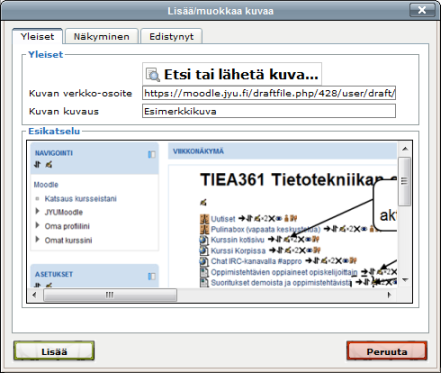Image resolution: width=441 pixels, height=373 pixels.
Task: Click delete X icon on Uutiset row
Action: pyautogui.click(x=272, y=219)
